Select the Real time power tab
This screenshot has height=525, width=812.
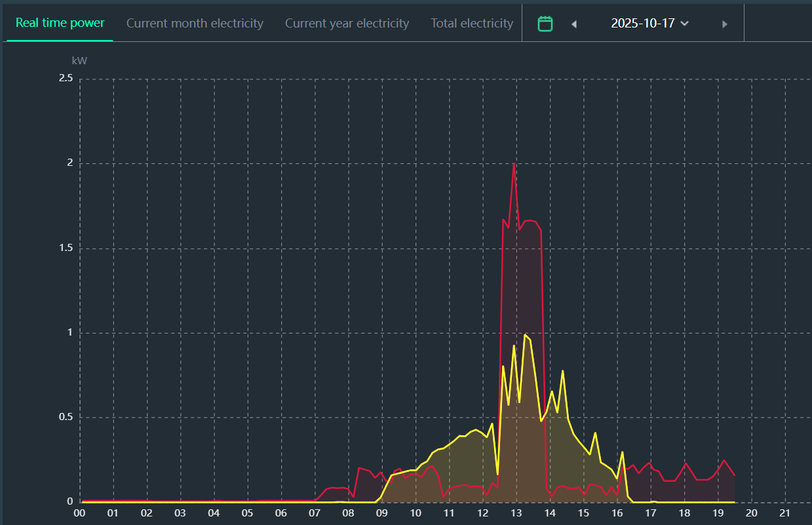60,23
